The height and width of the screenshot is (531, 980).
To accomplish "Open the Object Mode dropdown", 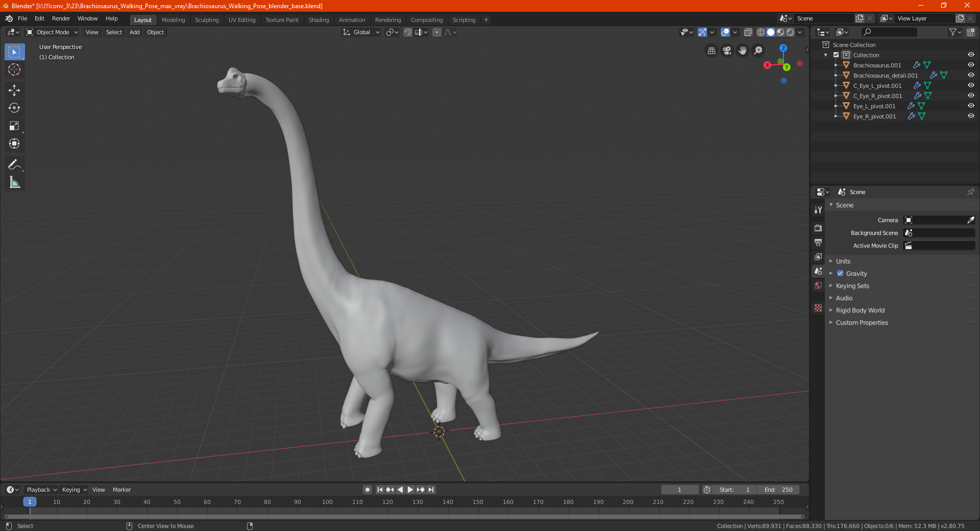I will (x=52, y=32).
